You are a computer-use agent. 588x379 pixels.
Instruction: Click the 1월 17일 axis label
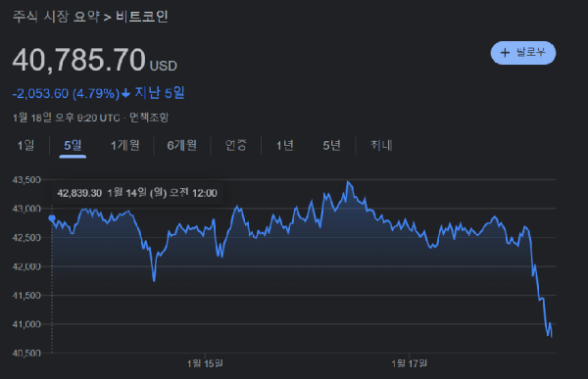409,363
